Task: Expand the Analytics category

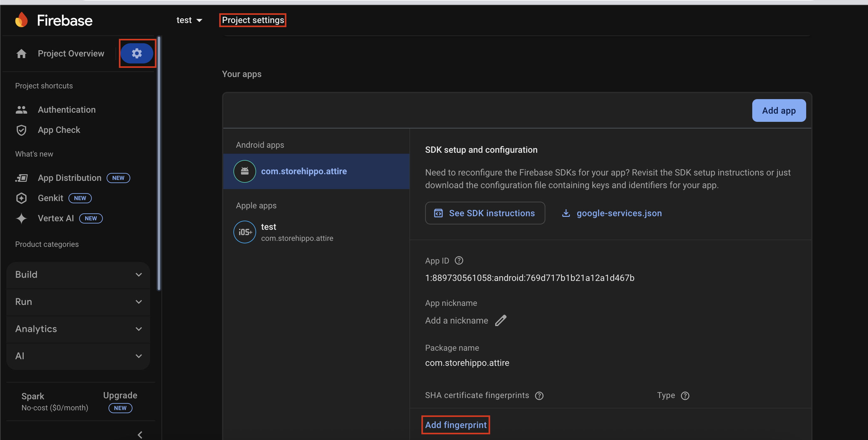Action: coord(78,329)
